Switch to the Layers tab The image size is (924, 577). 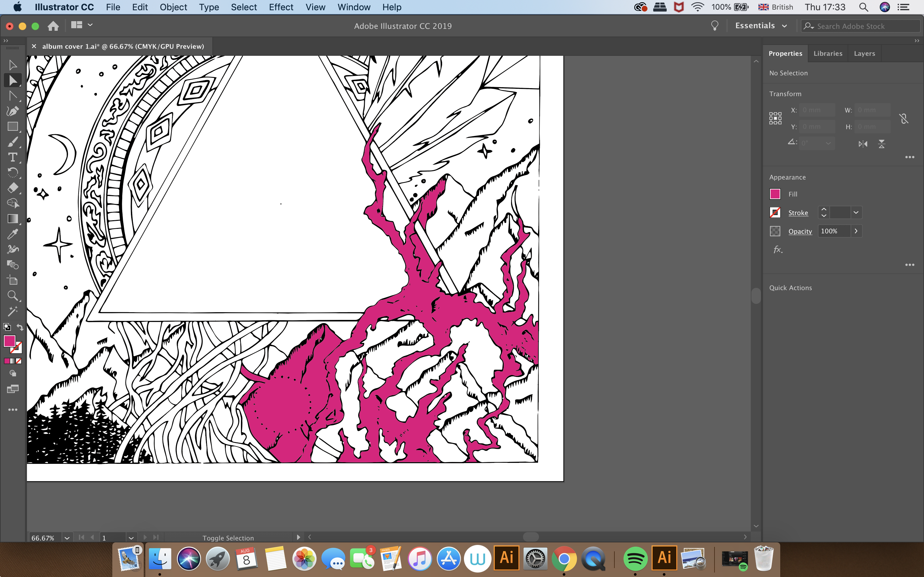pyautogui.click(x=864, y=54)
